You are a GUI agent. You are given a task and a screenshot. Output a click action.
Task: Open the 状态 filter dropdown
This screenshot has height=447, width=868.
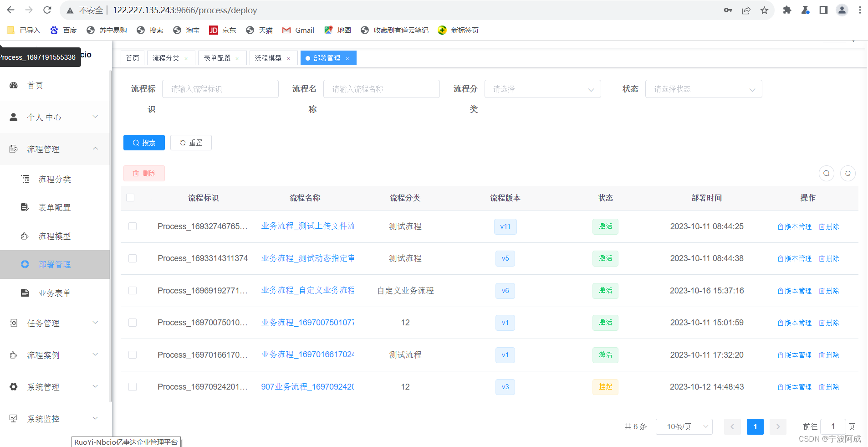coord(704,89)
